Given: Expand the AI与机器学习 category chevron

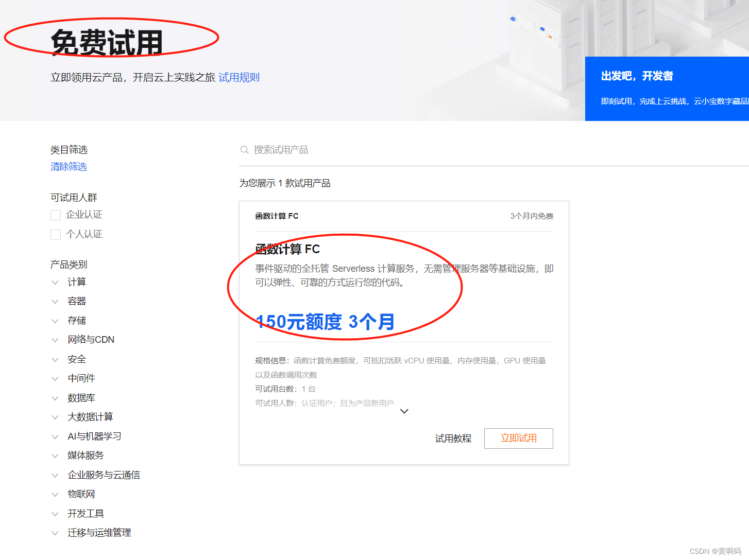Looking at the screenshot, I should pos(55,436).
